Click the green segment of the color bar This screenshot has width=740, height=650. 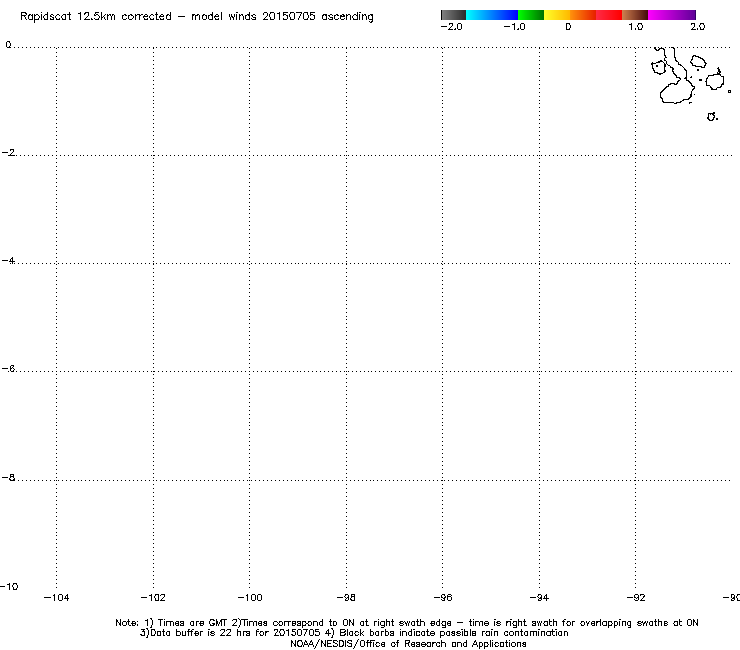tap(530, 15)
